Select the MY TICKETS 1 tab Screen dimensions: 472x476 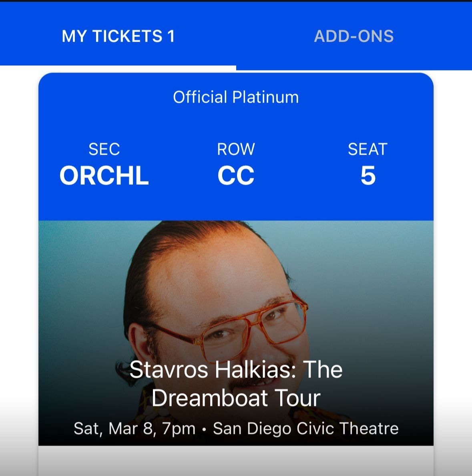[118, 36]
